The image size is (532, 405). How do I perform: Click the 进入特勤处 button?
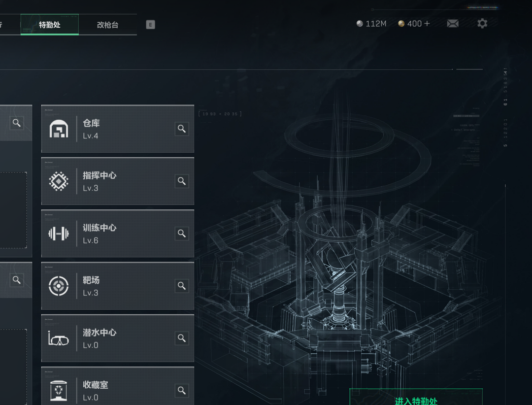(x=416, y=397)
